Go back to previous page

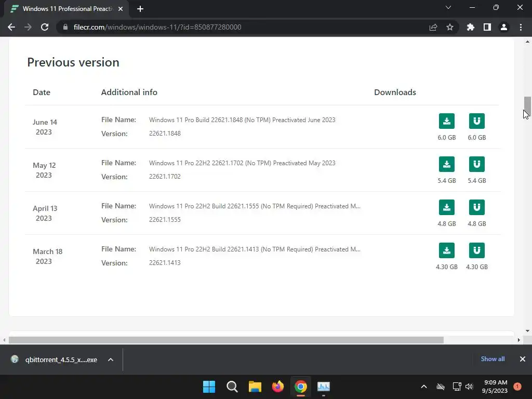11,27
